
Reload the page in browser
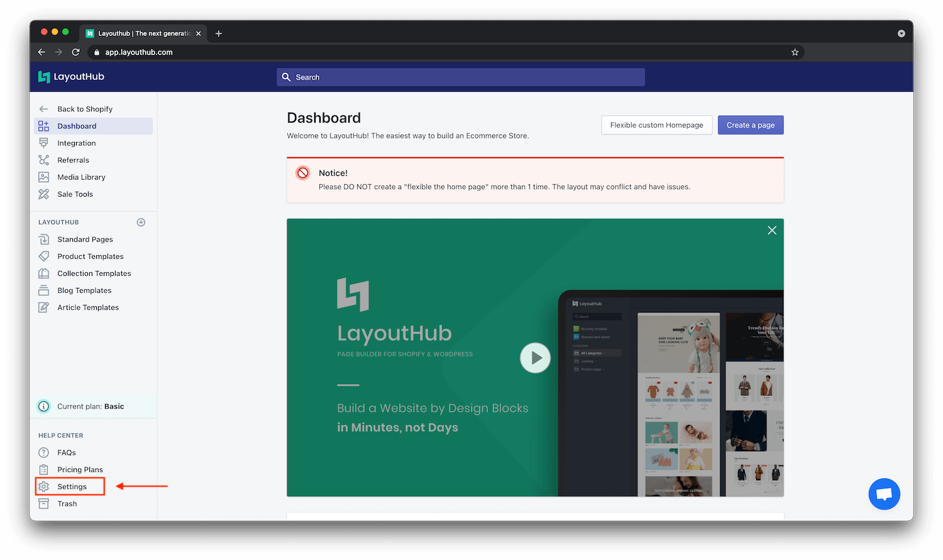[75, 52]
